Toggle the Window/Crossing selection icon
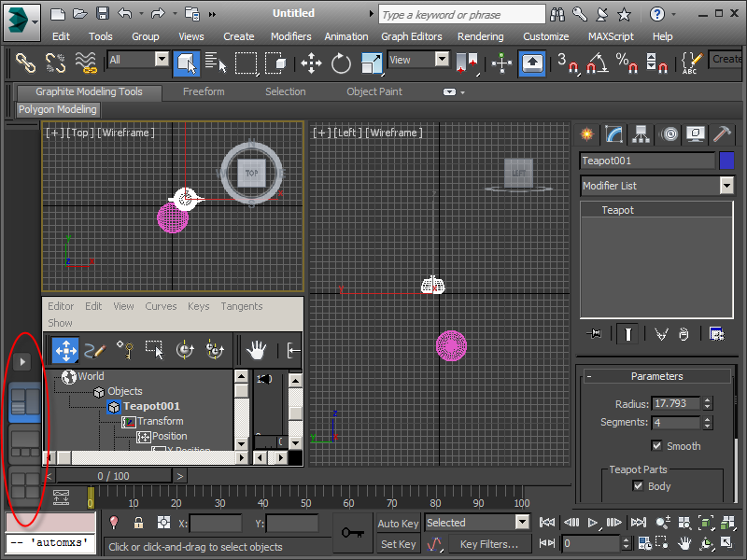747x560 pixels. point(275,63)
